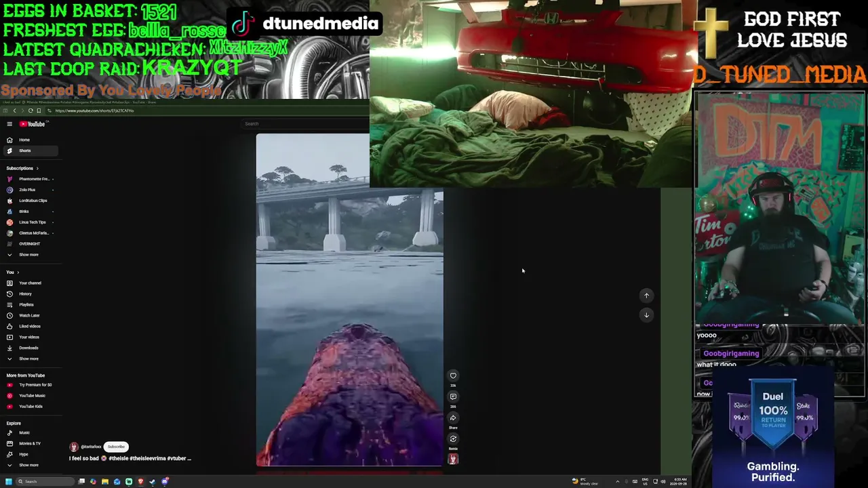Go to next Short with down arrow

pos(646,315)
